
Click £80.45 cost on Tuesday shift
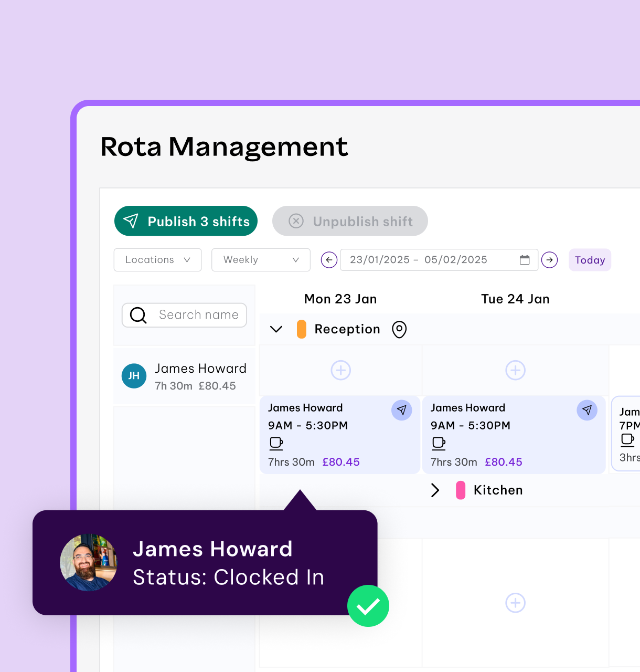[x=504, y=462]
